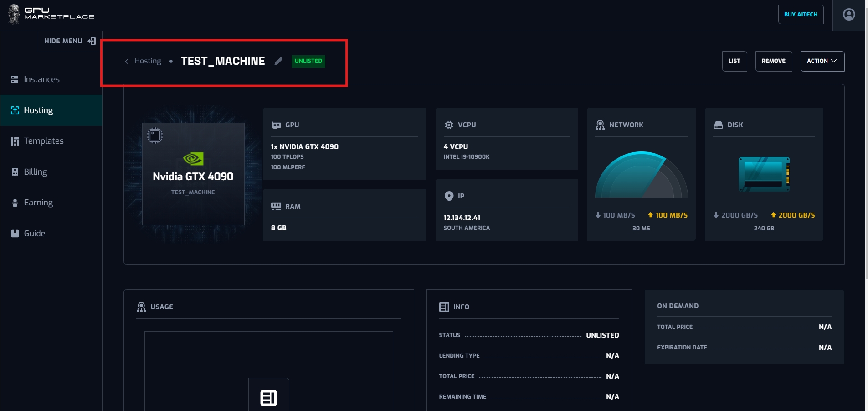Click the Templates sidebar icon
868x411 pixels.
tap(15, 141)
